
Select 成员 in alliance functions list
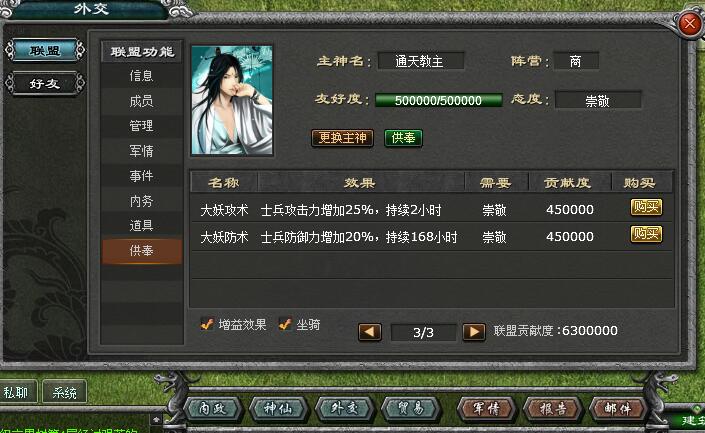(x=142, y=101)
